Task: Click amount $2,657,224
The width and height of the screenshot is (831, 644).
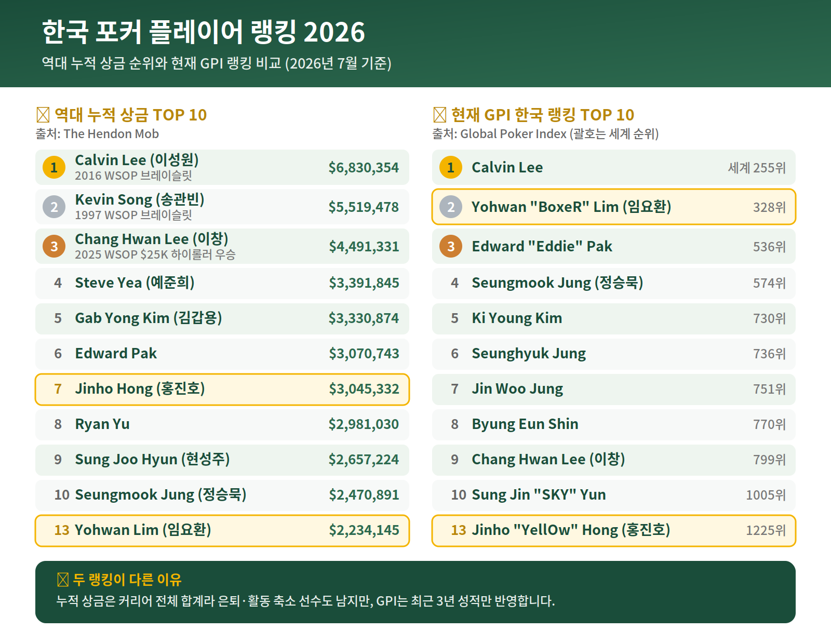Action: 364,460
